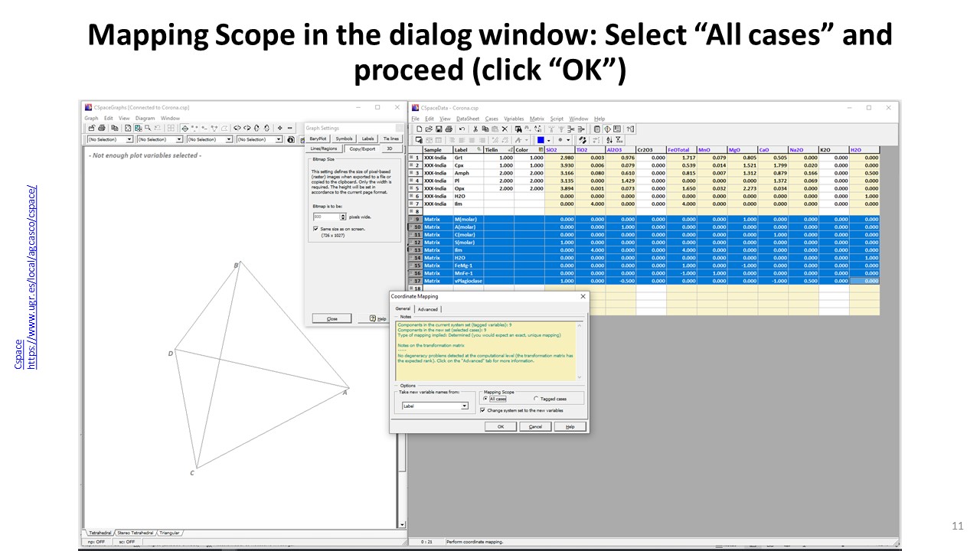The height and width of the screenshot is (551, 980).
Task: Open the Matrix menu in CSpaceData
Action: coord(536,119)
